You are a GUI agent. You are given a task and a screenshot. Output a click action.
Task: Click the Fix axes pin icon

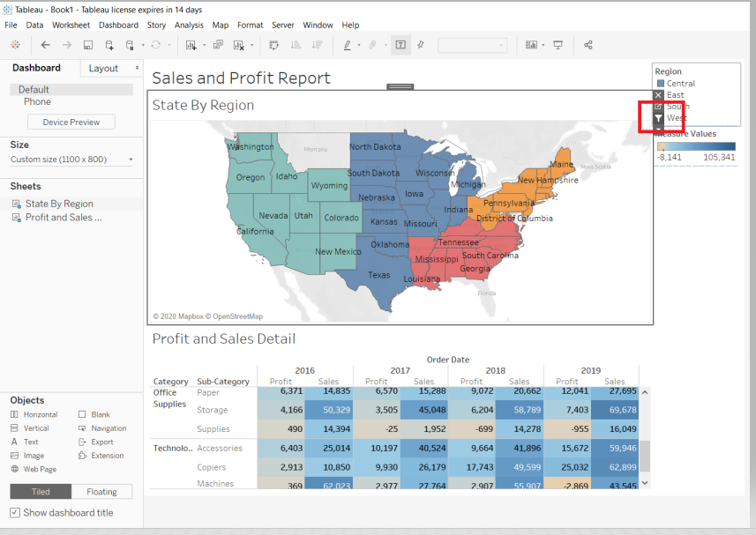421,45
